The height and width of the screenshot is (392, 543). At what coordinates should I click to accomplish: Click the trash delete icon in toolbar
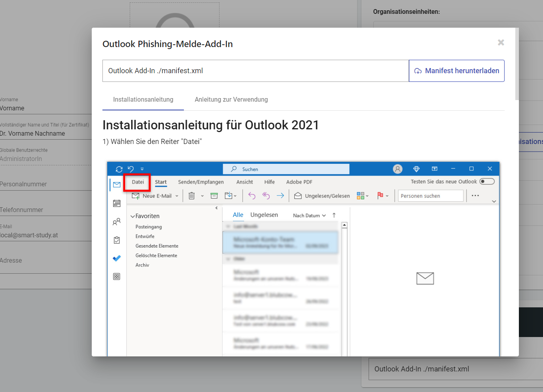(x=192, y=196)
